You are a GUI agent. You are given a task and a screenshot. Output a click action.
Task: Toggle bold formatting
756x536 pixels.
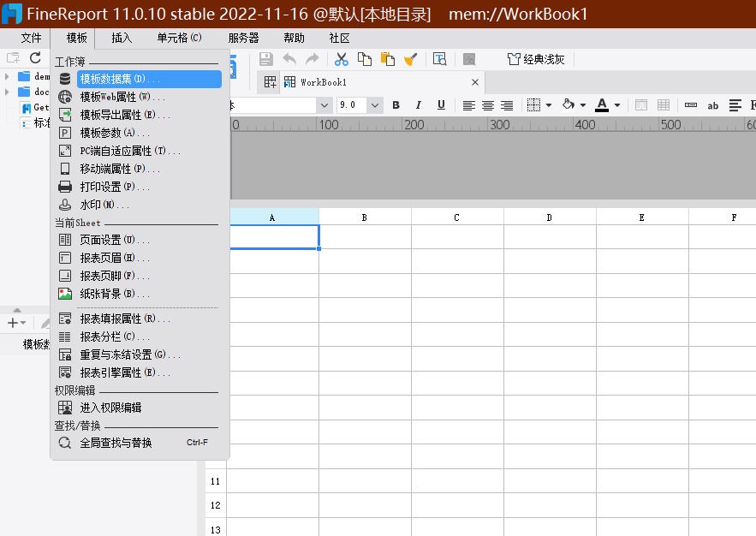point(396,105)
